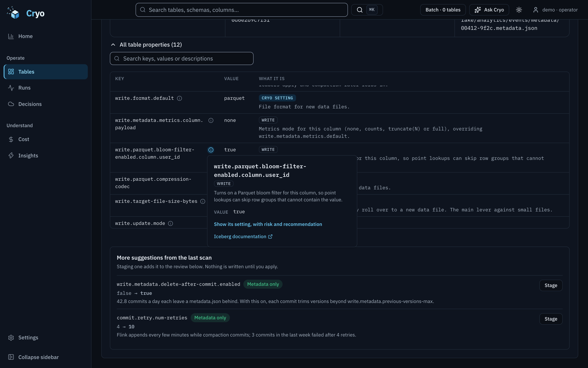Click the global search tables input
This screenshot has height=368, width=588.
(x=242, y=10)
